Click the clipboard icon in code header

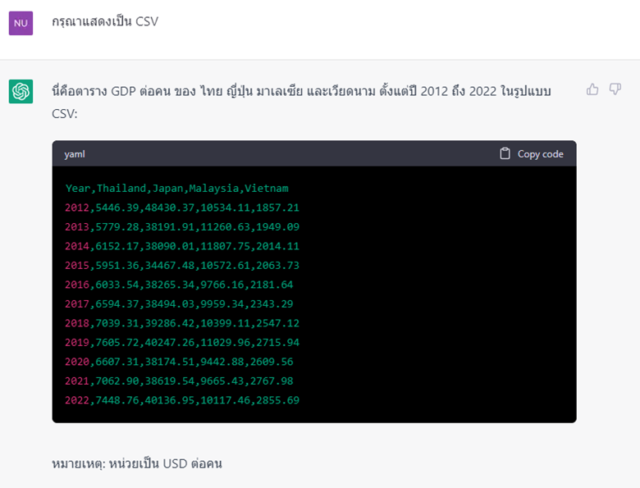coord(505,154)
